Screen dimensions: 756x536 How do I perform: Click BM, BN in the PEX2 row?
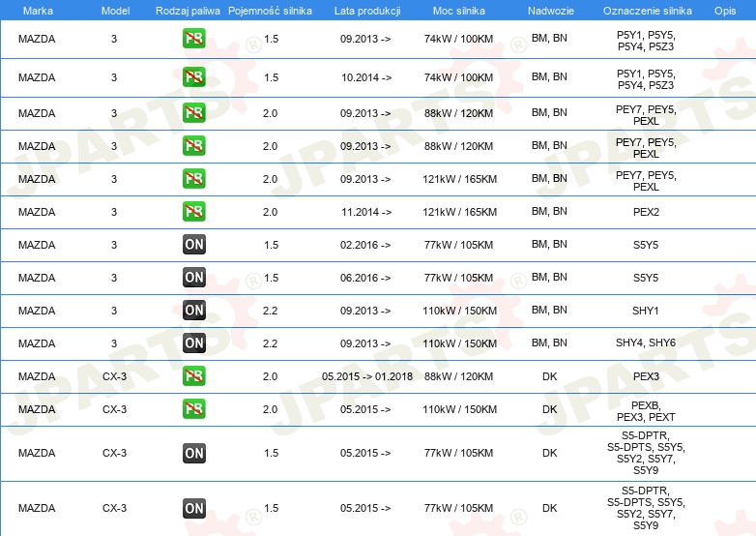click(x=549, y=211)
